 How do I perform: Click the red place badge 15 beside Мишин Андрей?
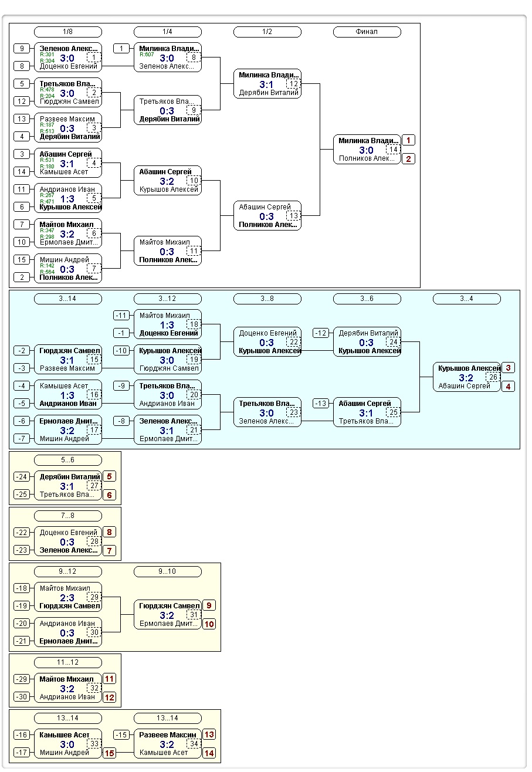pos(110,753)
